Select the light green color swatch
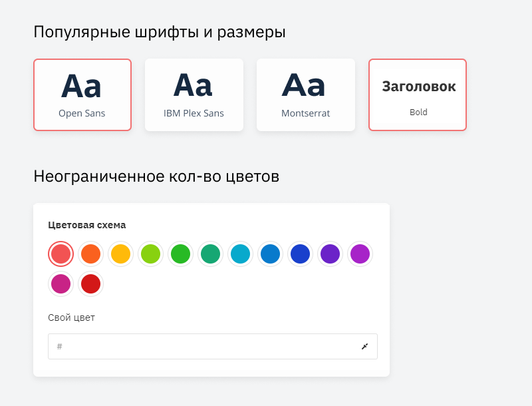This screenshot has width=532, height=406. [x=150, y=254]
